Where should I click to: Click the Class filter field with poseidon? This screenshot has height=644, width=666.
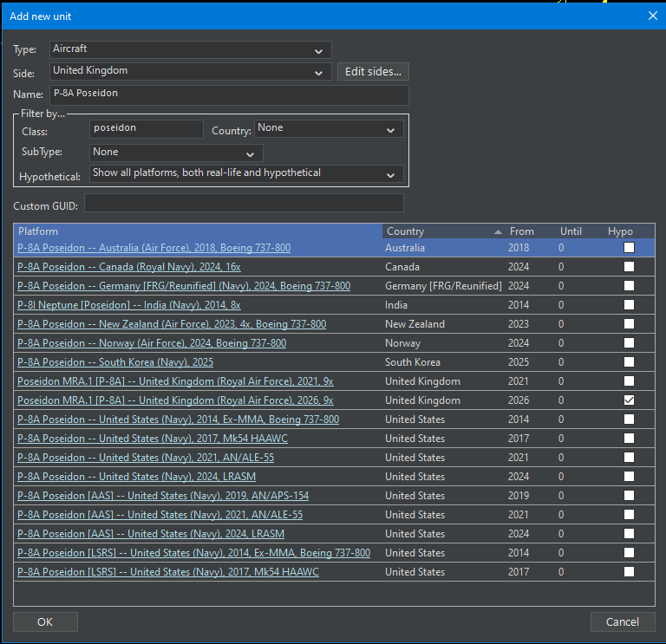coord(146,128)
